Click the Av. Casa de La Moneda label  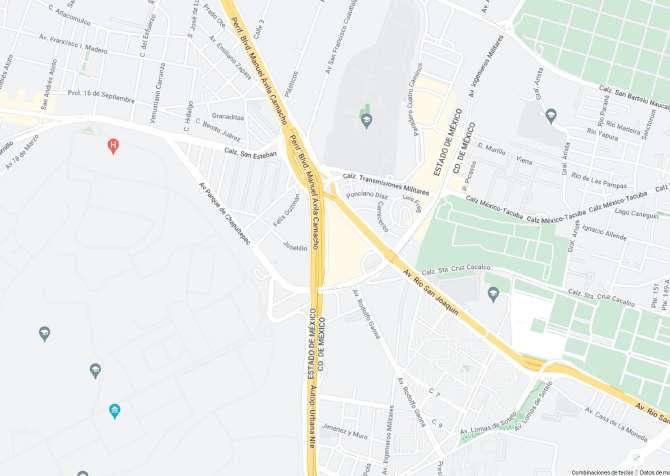[x=616, y=424]
